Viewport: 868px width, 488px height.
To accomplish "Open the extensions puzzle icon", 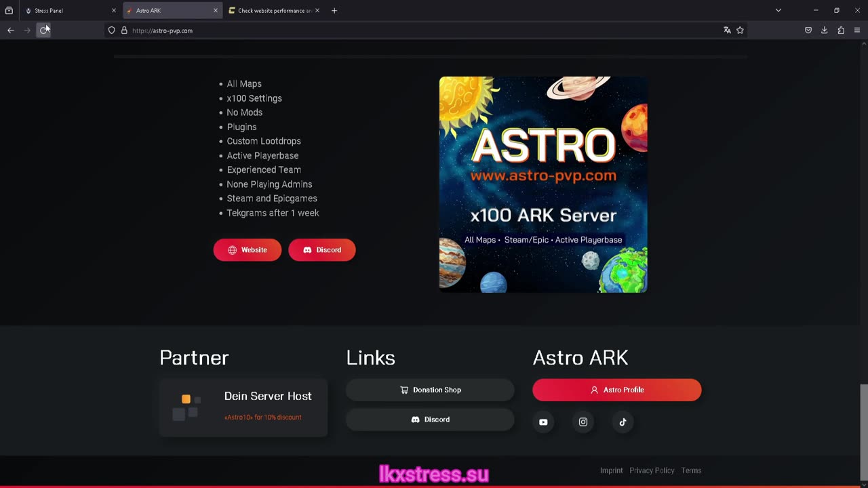I will [841, 30].
